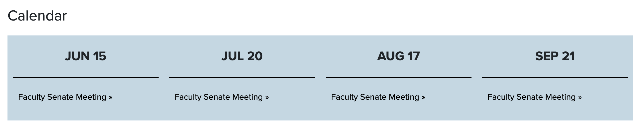Click the divider line under JUN 15

pyautogui.click(x=86, y=78)
